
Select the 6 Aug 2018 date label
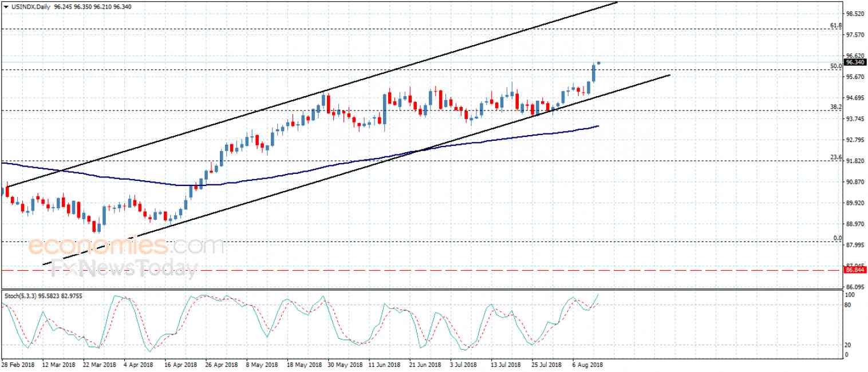[x=588, y=364]
